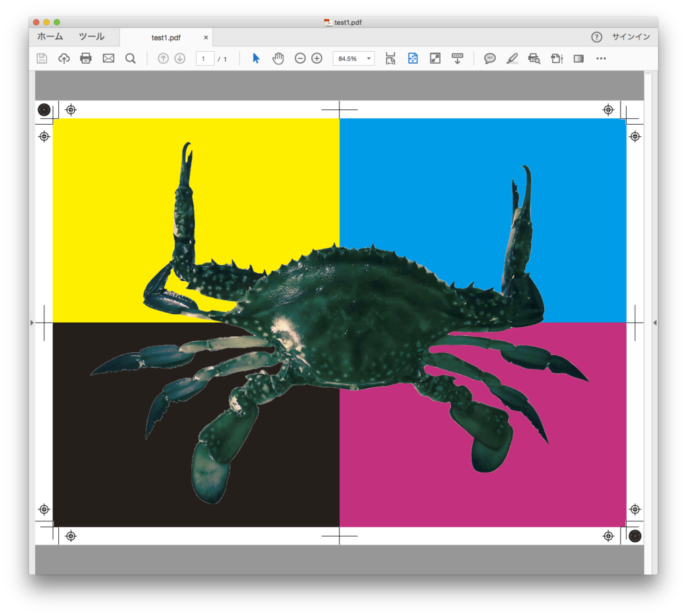Viewport: 687px width, 616px height.
Task: Activate the hand pan tool
Action: 278,58
